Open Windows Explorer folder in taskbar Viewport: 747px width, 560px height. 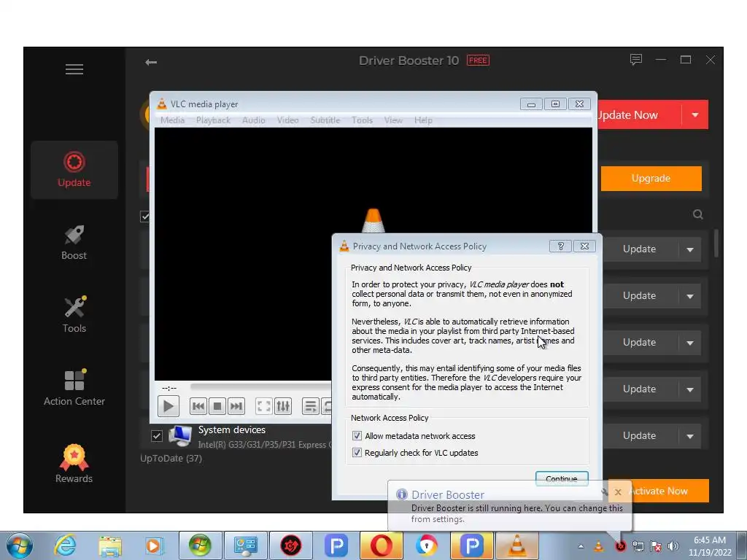110,545
